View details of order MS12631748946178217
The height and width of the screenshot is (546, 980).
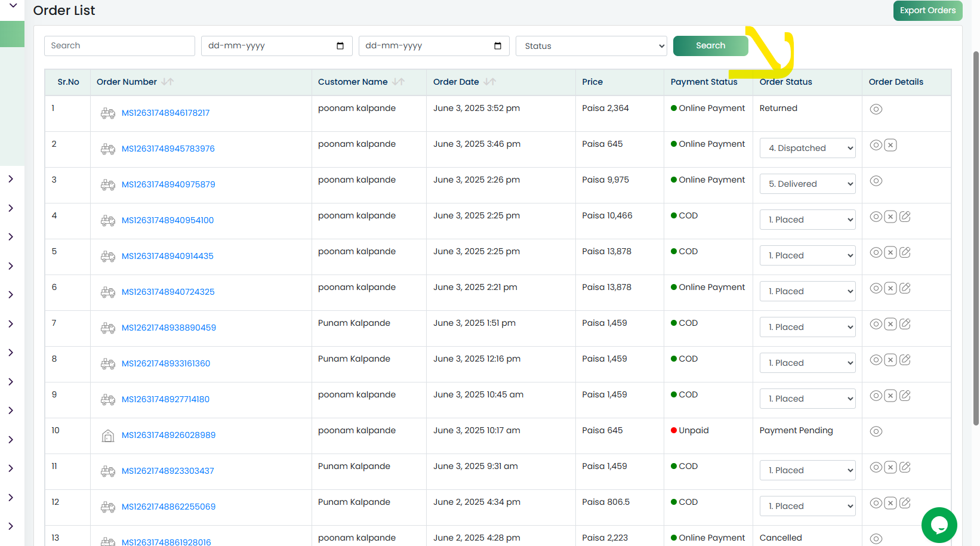click(876, 109)
